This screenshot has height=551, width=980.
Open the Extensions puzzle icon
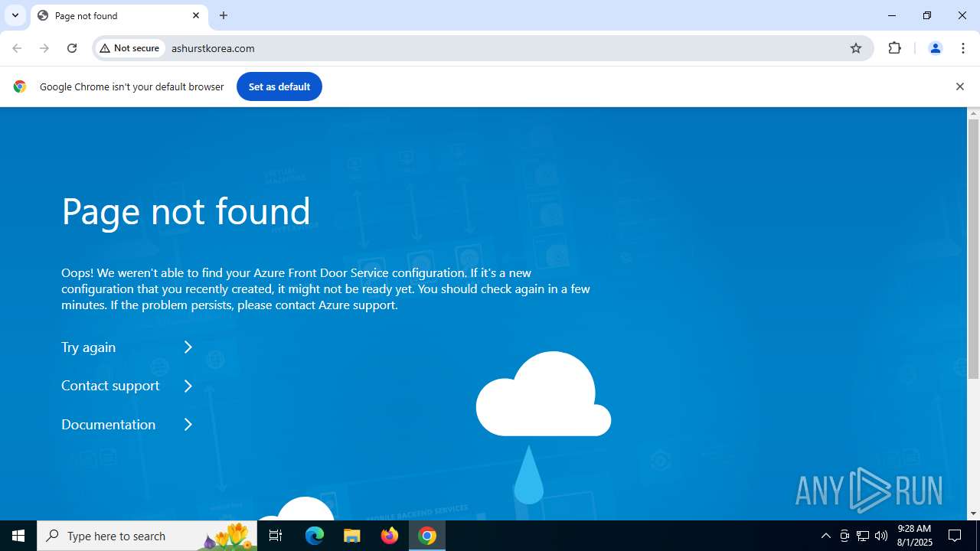point(894,48)
